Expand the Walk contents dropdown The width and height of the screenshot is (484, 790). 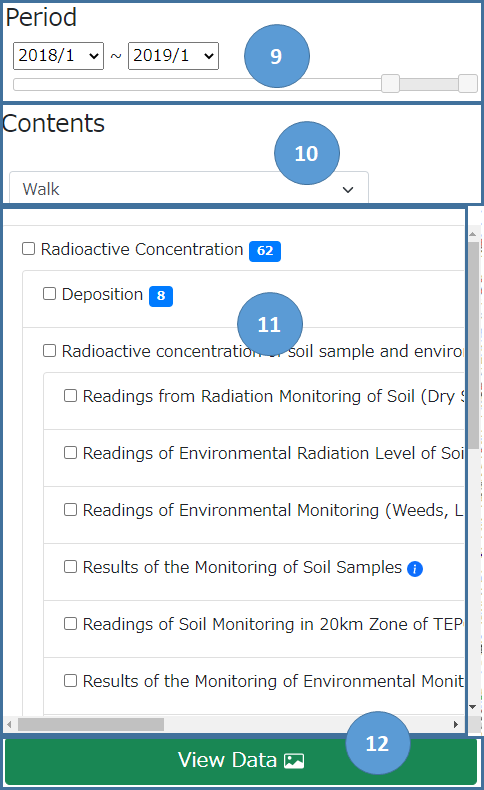(x=189, y=189)
